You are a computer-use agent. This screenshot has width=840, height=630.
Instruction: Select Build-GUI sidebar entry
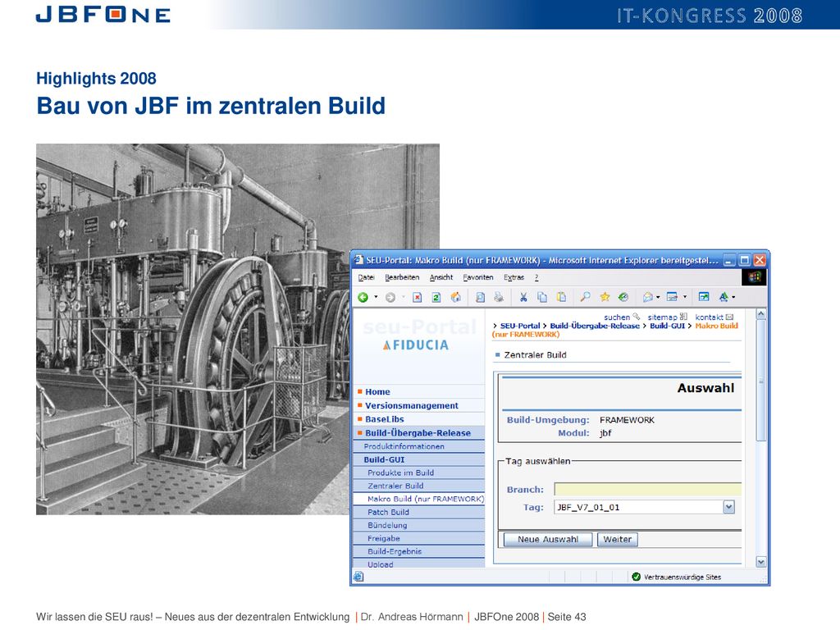tap(419, 459)
